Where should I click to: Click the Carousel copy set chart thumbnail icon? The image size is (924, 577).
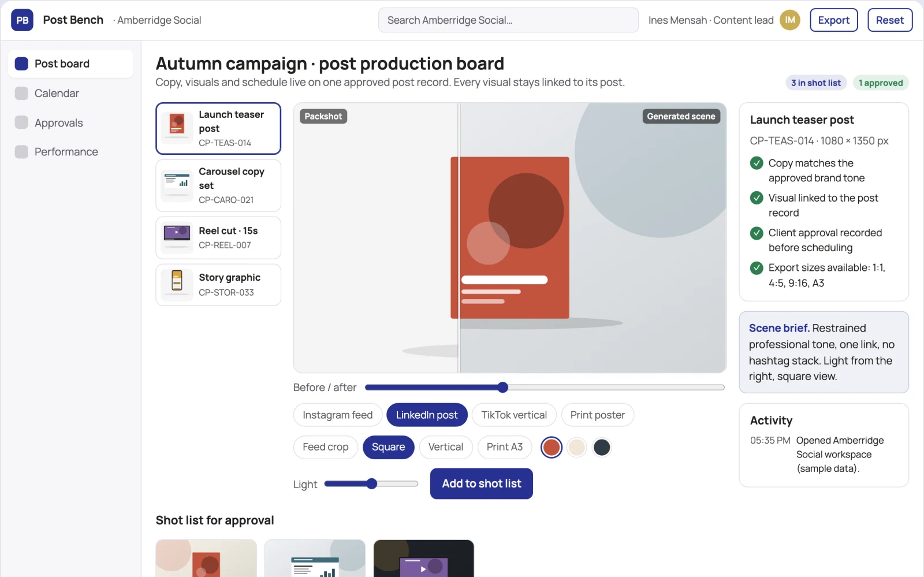(177, 185)
